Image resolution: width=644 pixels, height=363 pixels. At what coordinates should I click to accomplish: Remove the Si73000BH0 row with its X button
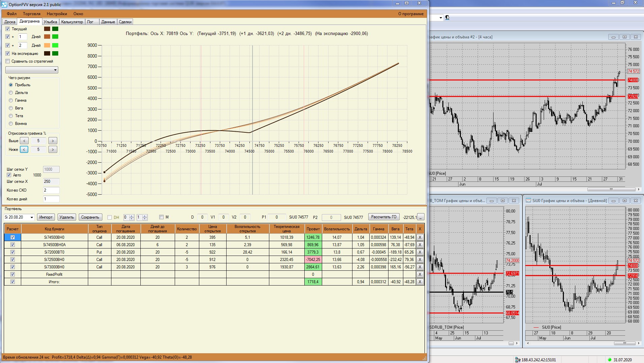pyautogui.click(x=420, y=267)
